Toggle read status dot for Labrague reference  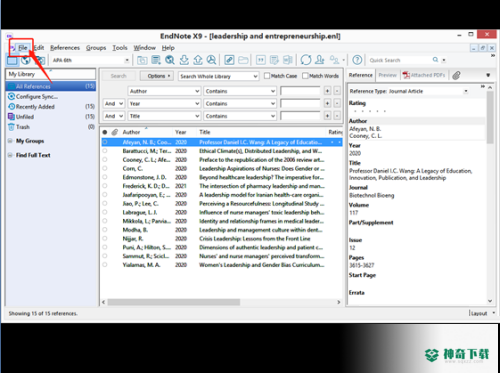point(105,212)
